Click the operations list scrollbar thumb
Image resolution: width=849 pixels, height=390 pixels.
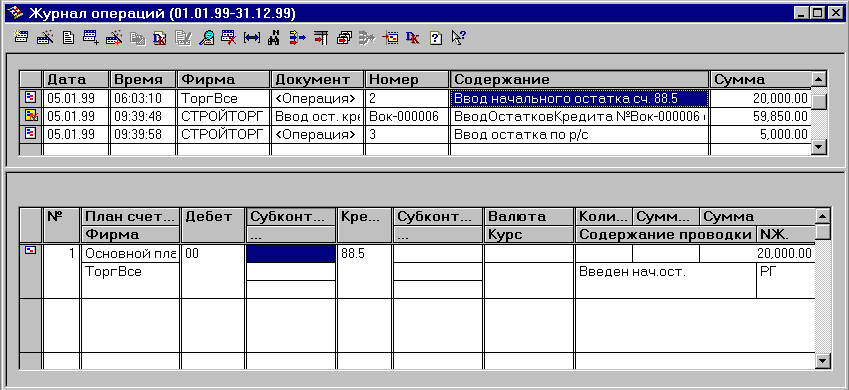pos(819,101)
